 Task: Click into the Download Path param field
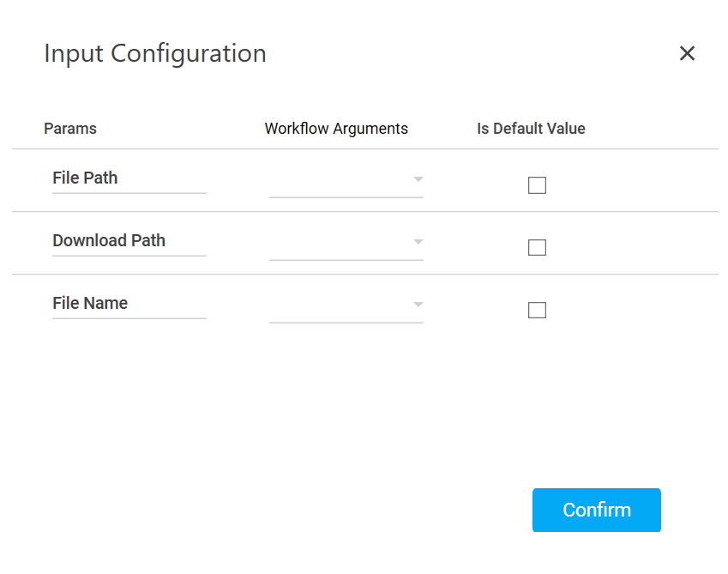pos(129,241)
